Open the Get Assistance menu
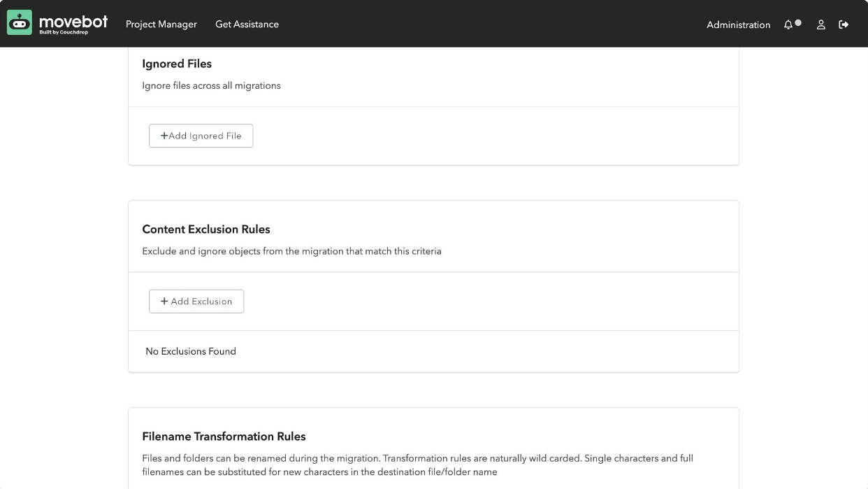 [247, 24]
